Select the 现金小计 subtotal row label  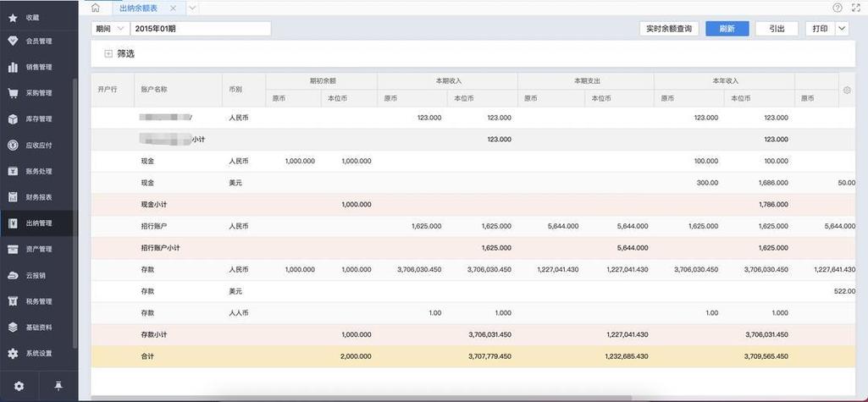(154, 205)
